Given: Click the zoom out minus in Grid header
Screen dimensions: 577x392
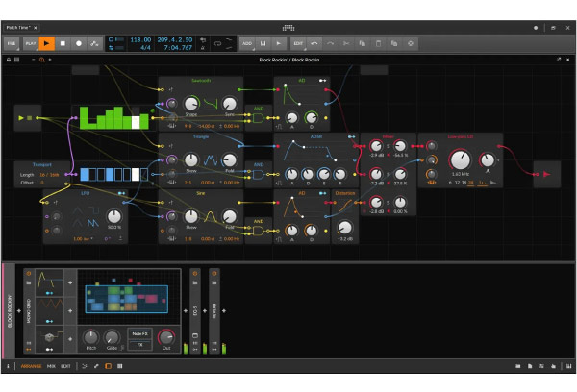Looking at the screenshot, I should (x=34, y=60).
